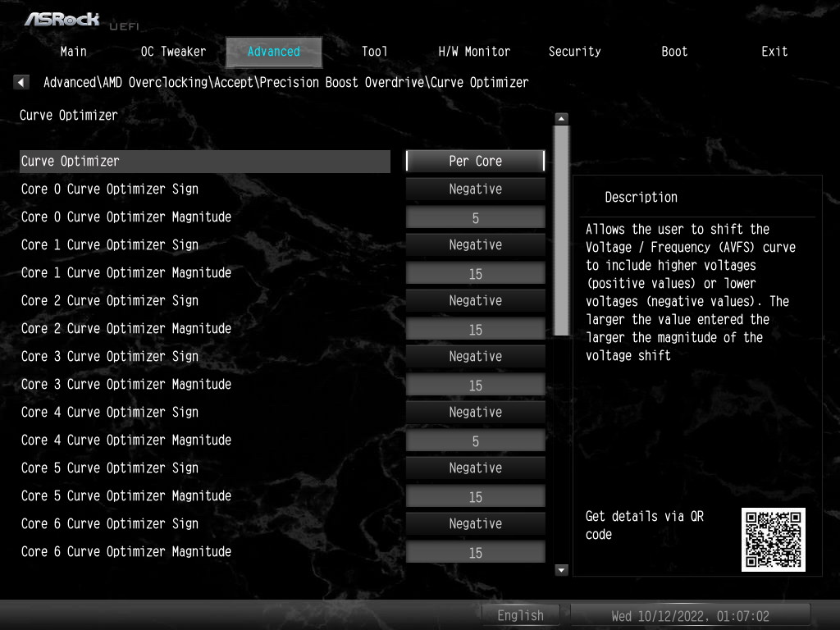Screen dimensions: 840x630
Task: Open the Tool tab
Action: coord(374,52)
